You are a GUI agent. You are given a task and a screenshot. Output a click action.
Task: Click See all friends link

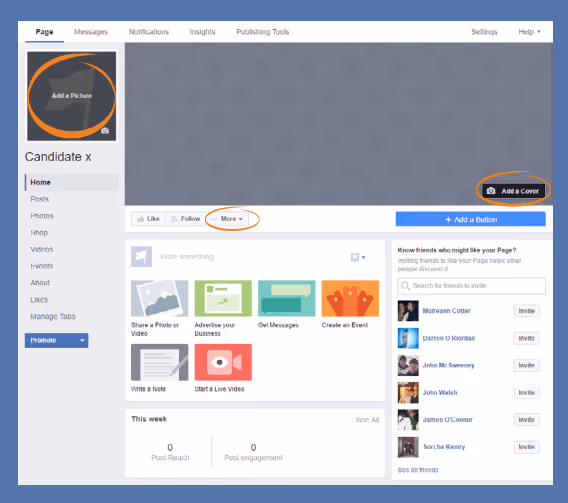click(x=418, y=470)
